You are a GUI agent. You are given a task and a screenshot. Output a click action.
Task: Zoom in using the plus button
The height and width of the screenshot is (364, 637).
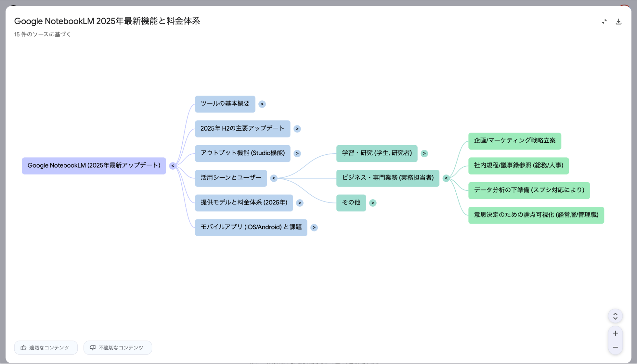click(615, 333)
